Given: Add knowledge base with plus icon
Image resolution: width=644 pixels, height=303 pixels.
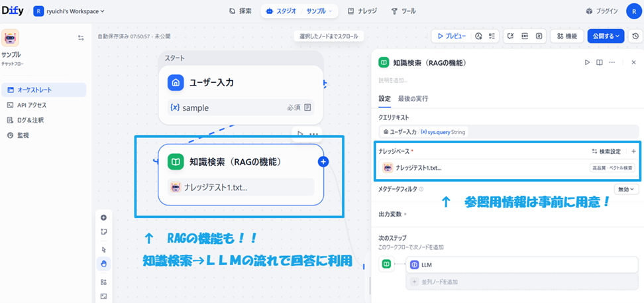Looking at the screenshot, I should [x=634, y=151].
